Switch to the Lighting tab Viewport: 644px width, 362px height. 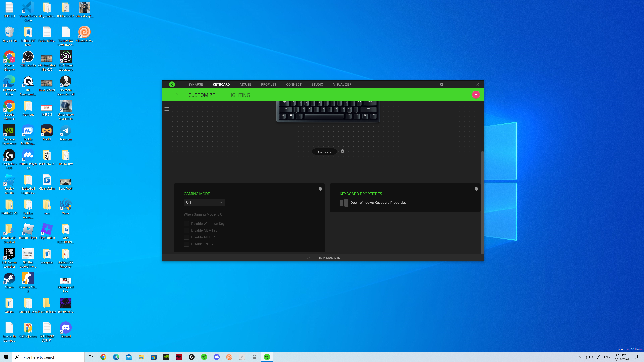tap(239, 95)
